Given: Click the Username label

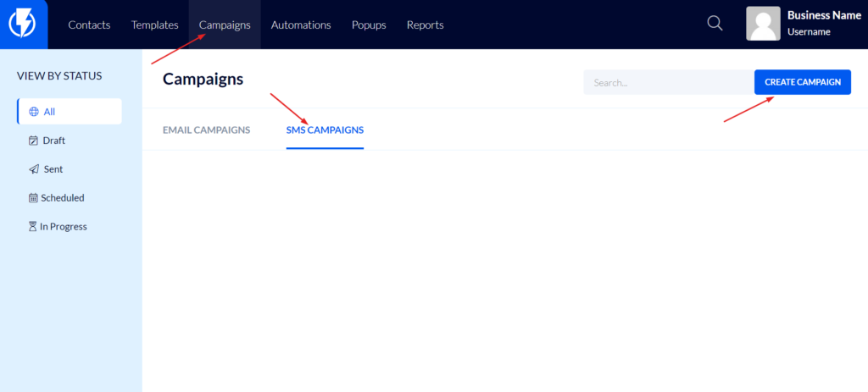Looking at the screenshot, I should 809,31.
